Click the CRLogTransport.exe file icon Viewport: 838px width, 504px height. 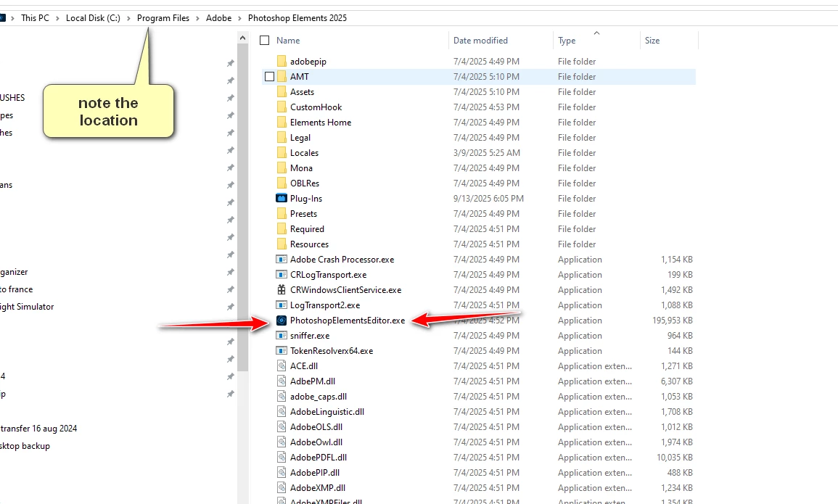[281, 274]
